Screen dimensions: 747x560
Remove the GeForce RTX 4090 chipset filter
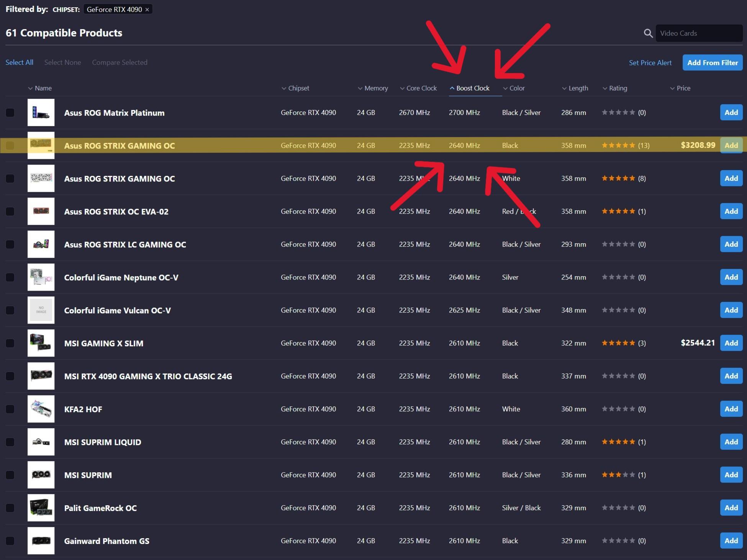(147, 10)
